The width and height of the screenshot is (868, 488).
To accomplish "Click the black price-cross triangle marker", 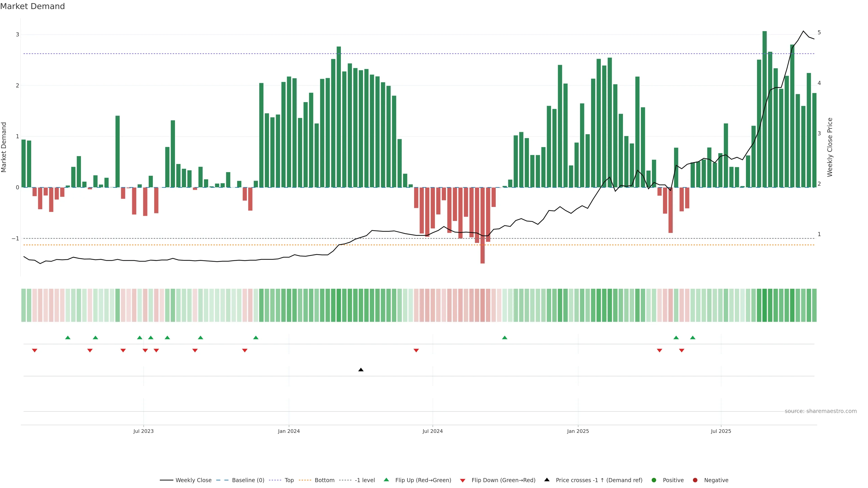I will (361, 370).
